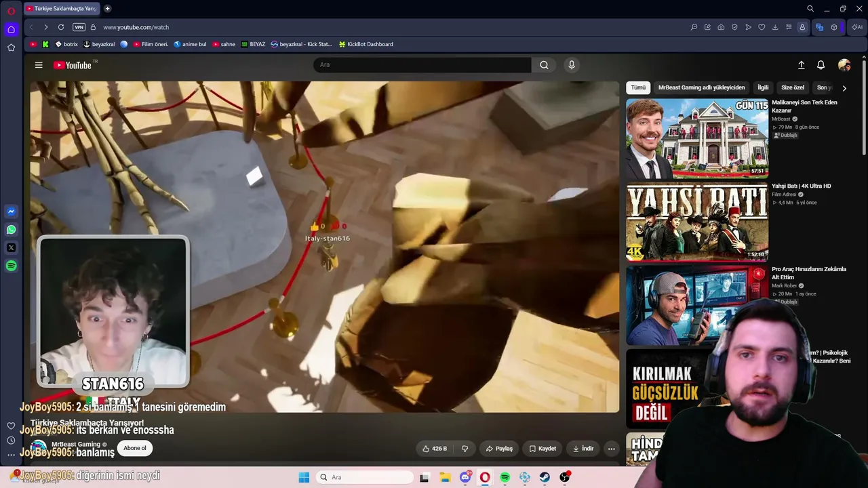868x488 pixels.
Task: Download the video with İndir
Action: [583, 449]
